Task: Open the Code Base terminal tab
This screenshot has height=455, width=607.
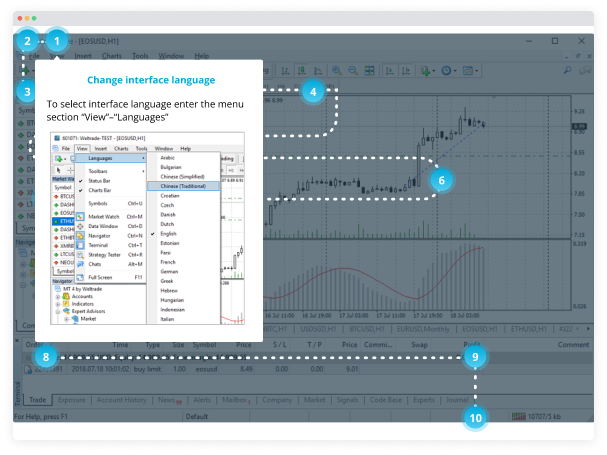Action: click(x=386, y=400)
